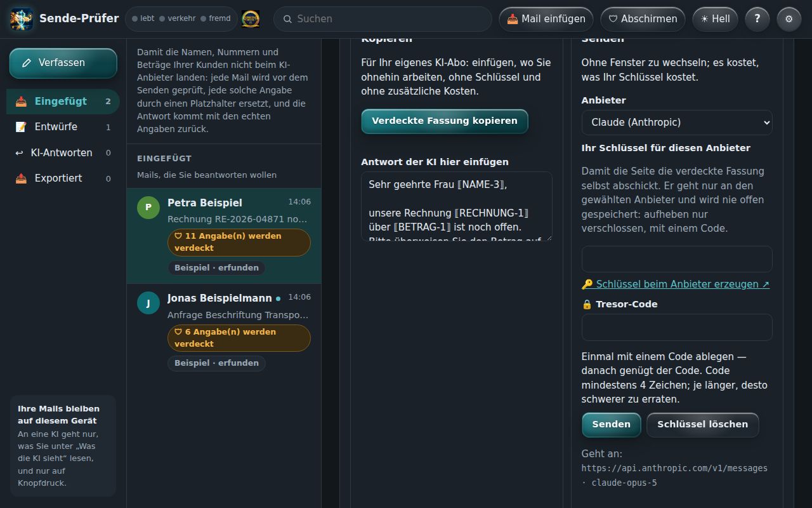Show the KI-Antworten folder
Viewport: 812px width, 508px height.
point(63,153)
